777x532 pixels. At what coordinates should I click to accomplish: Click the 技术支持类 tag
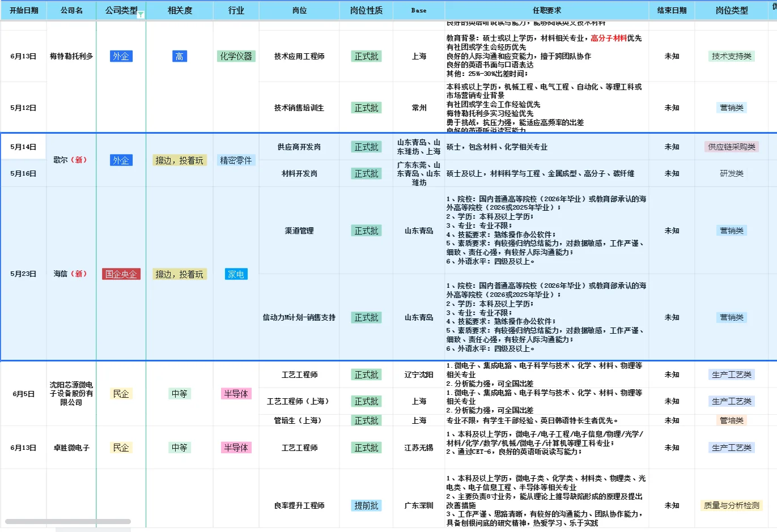[x=732, y=56]
